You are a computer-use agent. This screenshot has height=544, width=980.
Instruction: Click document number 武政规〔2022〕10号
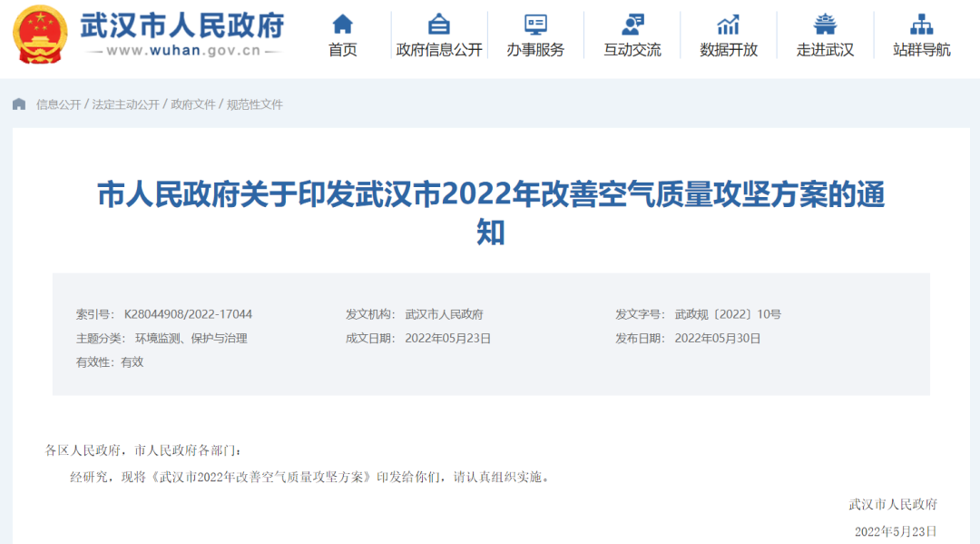click(x=728, y=314)
